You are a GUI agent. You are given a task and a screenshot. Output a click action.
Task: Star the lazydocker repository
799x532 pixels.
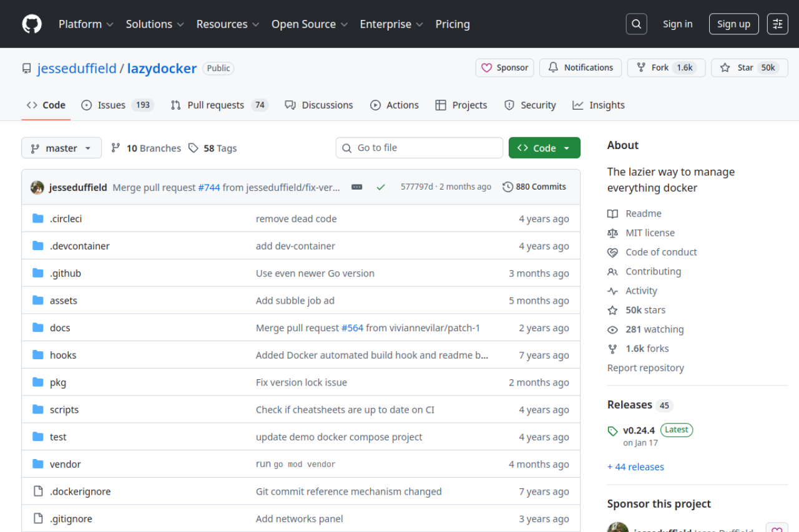[749, 67]
